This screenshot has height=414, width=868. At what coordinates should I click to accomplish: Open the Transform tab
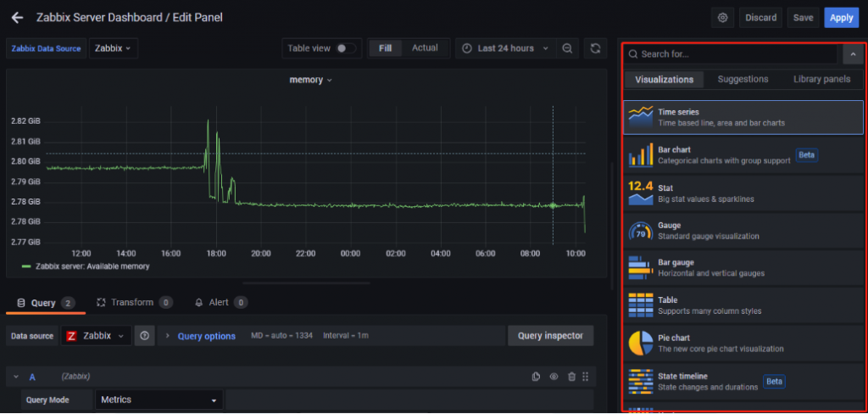pos(135,303)
